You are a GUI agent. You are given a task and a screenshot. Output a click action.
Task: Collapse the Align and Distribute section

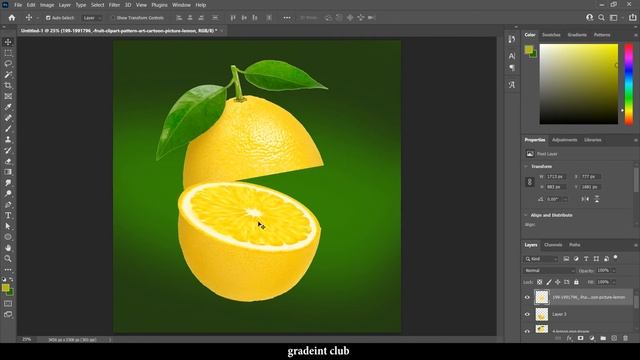pos(526,215)
